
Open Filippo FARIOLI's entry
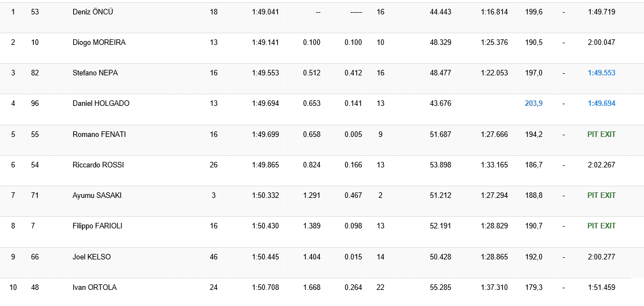point(98,226)
